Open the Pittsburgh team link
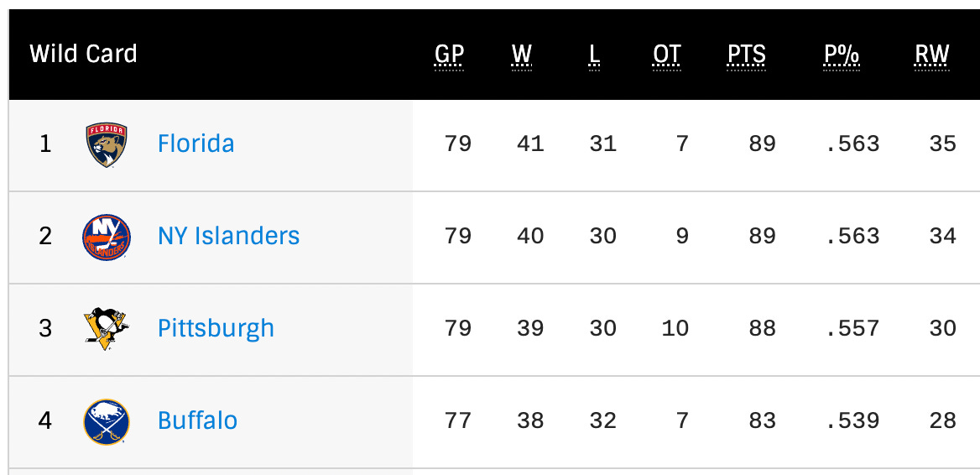Screen dimensions: 980x475 click(x=216, y=328)
